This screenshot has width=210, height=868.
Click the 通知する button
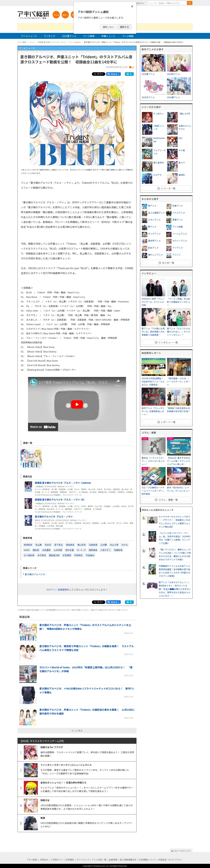point(124,27)
